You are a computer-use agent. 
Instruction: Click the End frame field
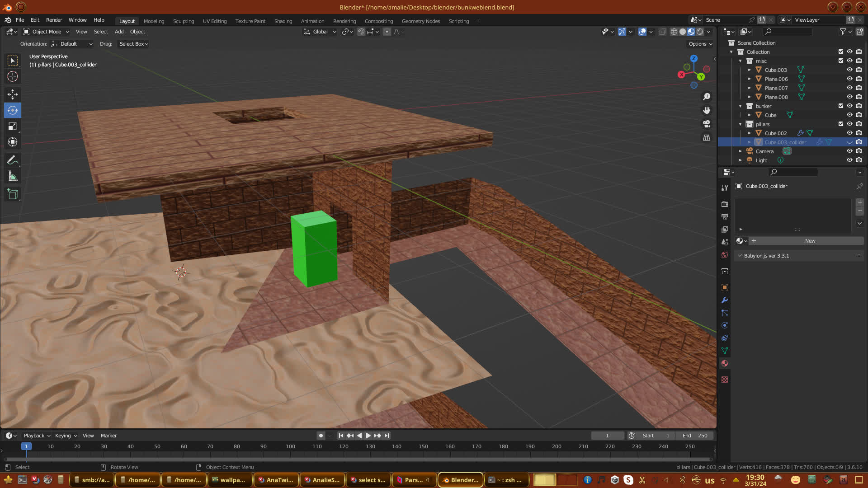pos(695,436)
